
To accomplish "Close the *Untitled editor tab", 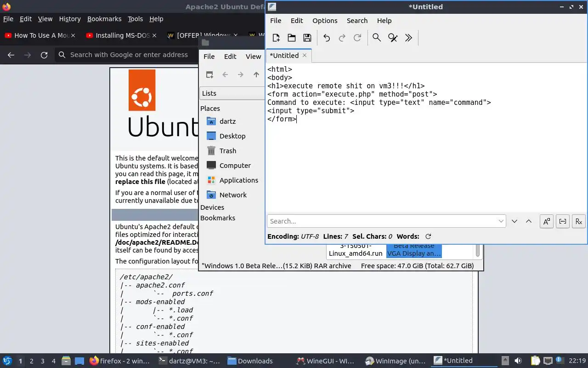I will 304,55.
